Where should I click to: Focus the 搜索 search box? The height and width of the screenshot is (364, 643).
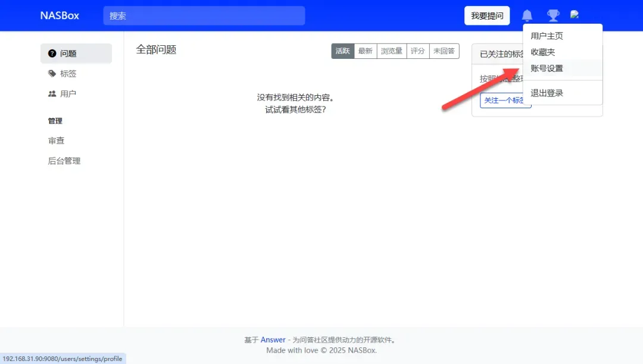click(x=204, y=15)
